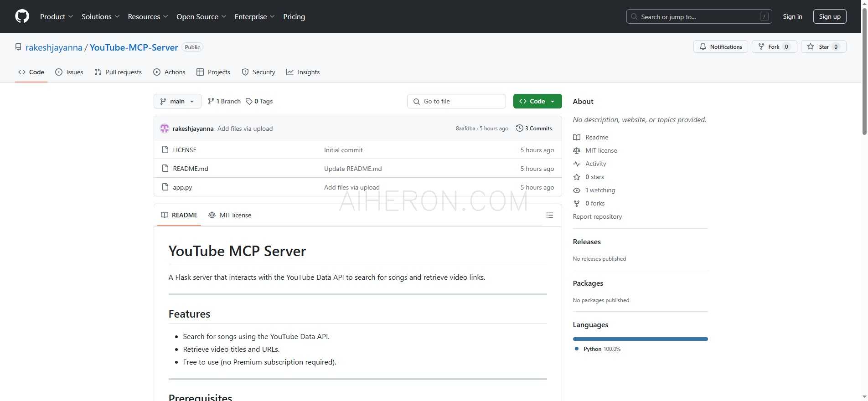Image resolution: width=868 pixels, height=401 pixels.
Task: Click the eye icon beside 1 watching
Action: point(577,190)
